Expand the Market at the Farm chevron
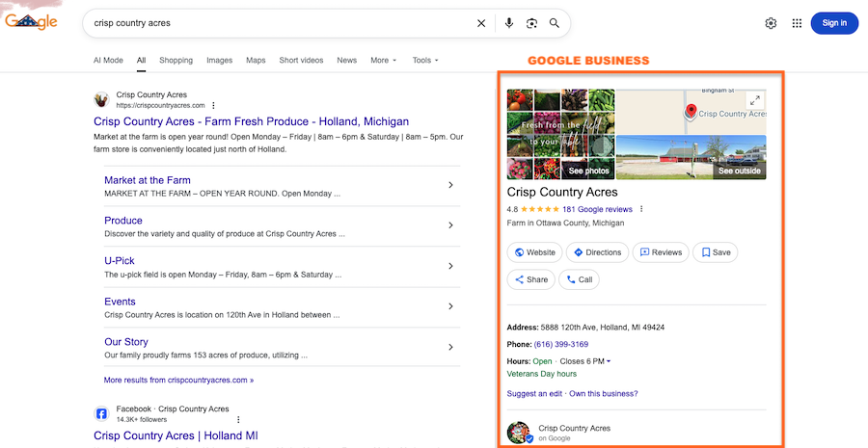 coord(450,185)
